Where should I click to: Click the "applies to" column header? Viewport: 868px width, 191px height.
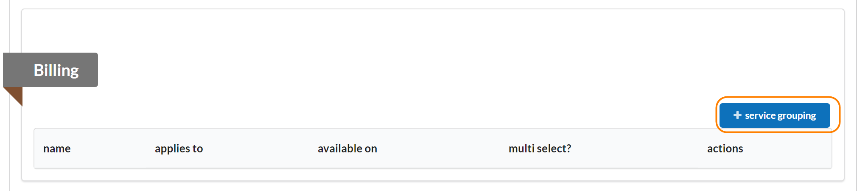tap(179, 149)
